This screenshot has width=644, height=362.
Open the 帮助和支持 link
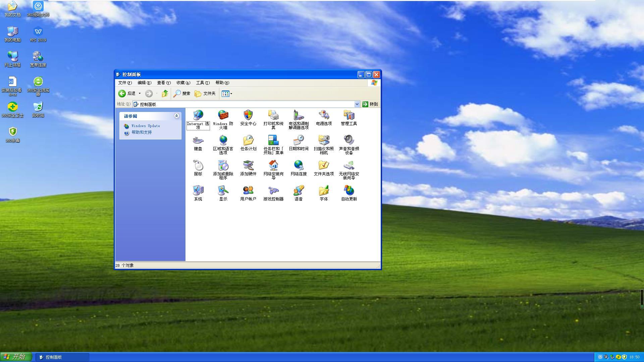tap(142, 132)
